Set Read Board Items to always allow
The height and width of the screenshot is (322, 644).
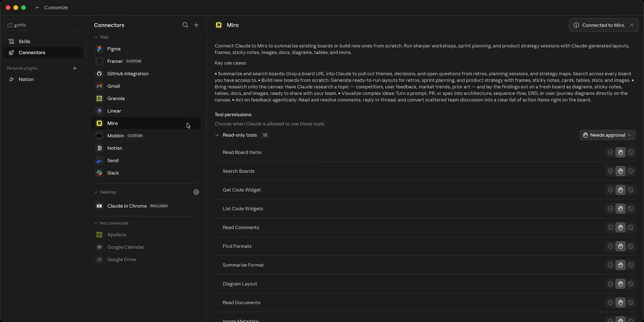611,152
